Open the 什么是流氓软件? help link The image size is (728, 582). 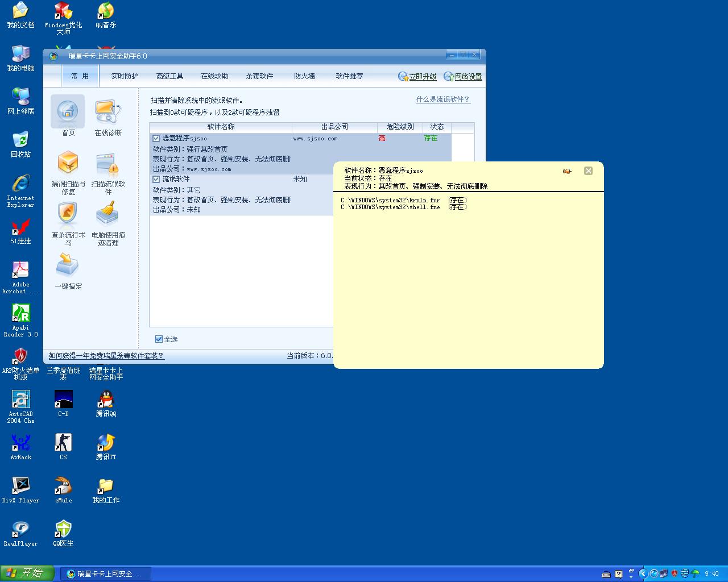click(x=443, y=99)
